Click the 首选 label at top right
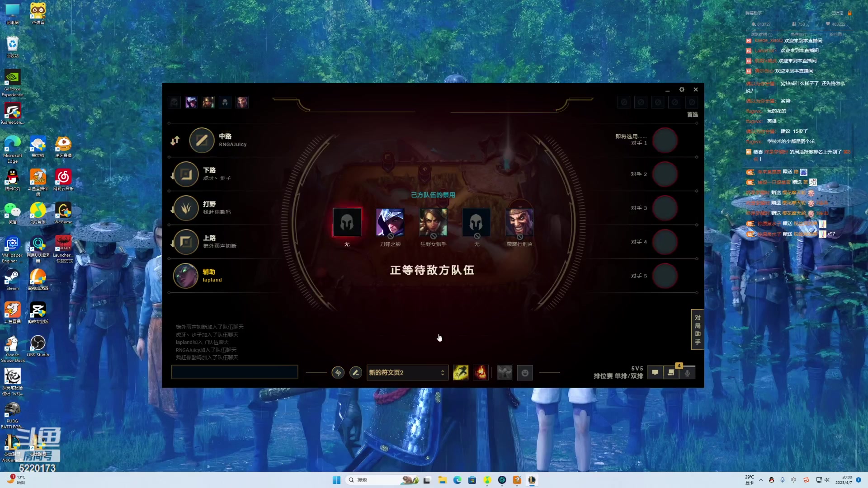The width and height of the screenshot is (868, 488). [x=692, y=115]
